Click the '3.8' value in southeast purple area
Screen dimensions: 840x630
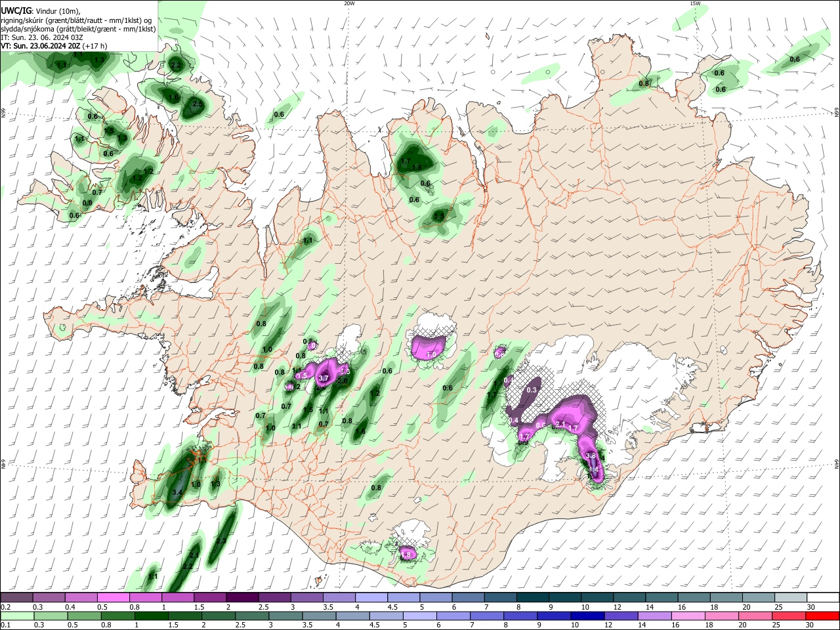591,455
